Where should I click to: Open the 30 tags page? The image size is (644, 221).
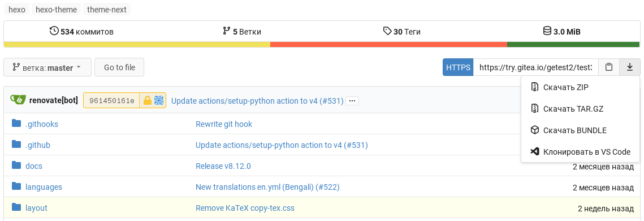point(401,32)
